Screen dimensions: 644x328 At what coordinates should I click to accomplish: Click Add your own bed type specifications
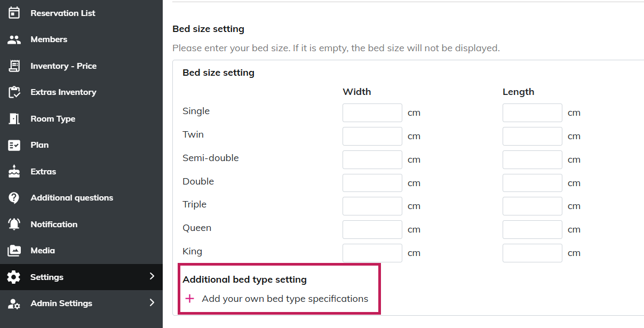coord(285,299)
